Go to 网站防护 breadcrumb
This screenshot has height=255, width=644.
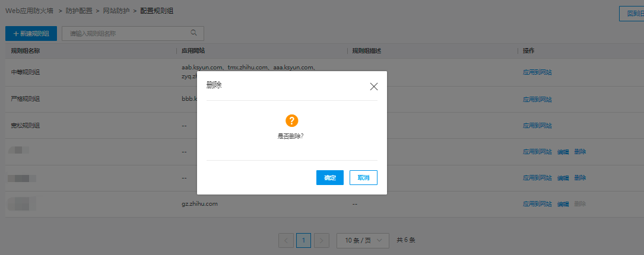click(116, 11)
